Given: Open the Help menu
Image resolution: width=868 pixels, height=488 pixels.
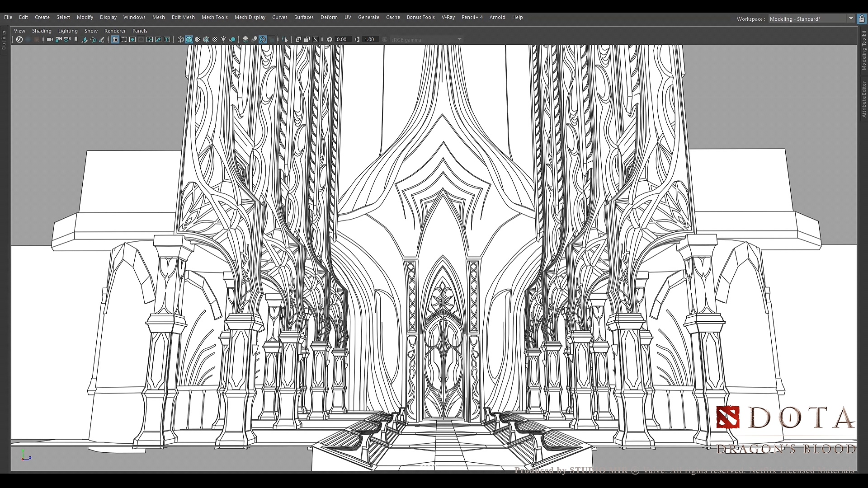Looking at the screenshot, I should point(517,17).
